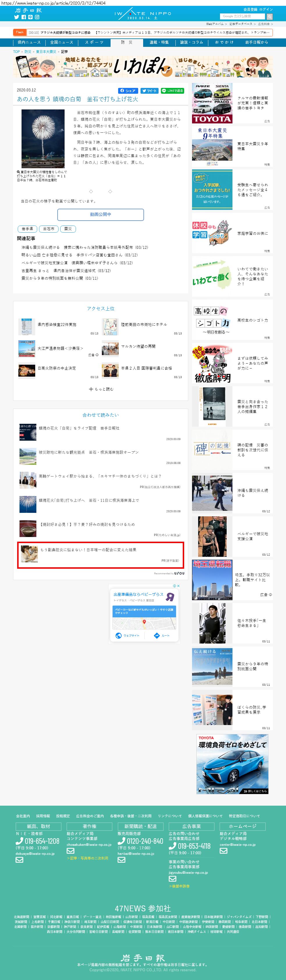
Task: Click the いわぽん app banner
Action: click(x=143, y=67)
